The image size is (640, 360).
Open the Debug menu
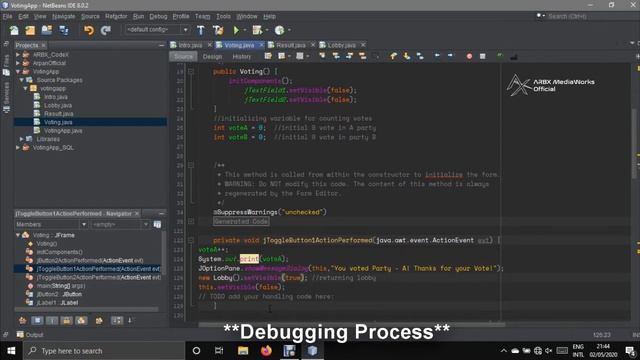(x=158, y=16)
